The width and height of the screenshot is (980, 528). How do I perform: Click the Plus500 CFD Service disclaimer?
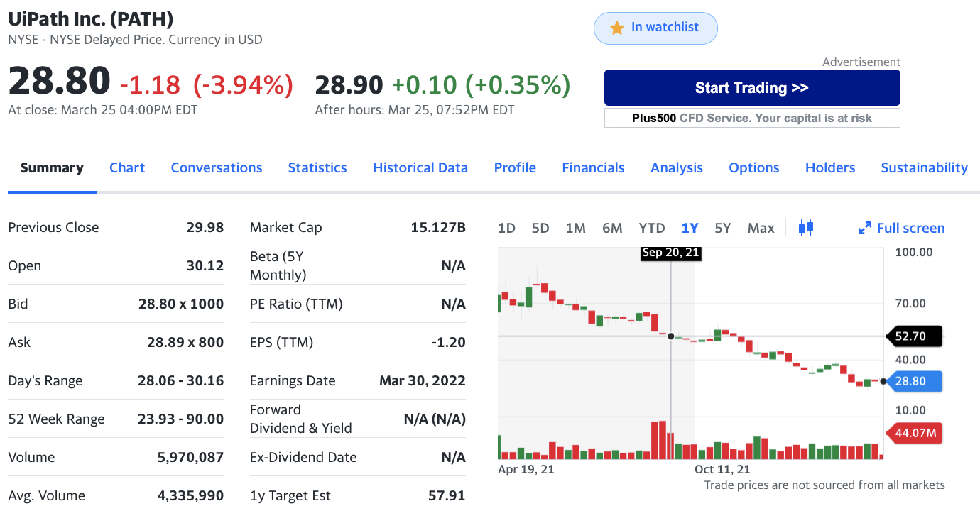pos(752,118)
